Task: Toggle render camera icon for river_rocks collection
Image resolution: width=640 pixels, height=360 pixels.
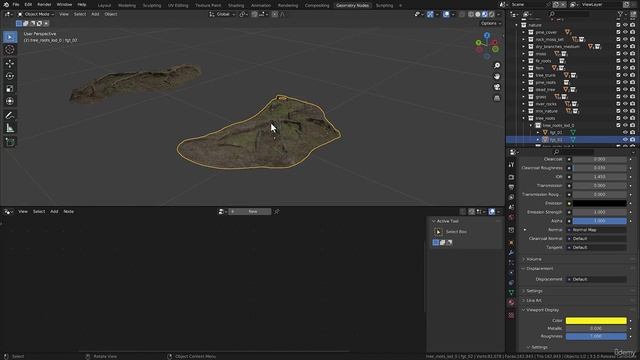Action: (x=632, y=104)
